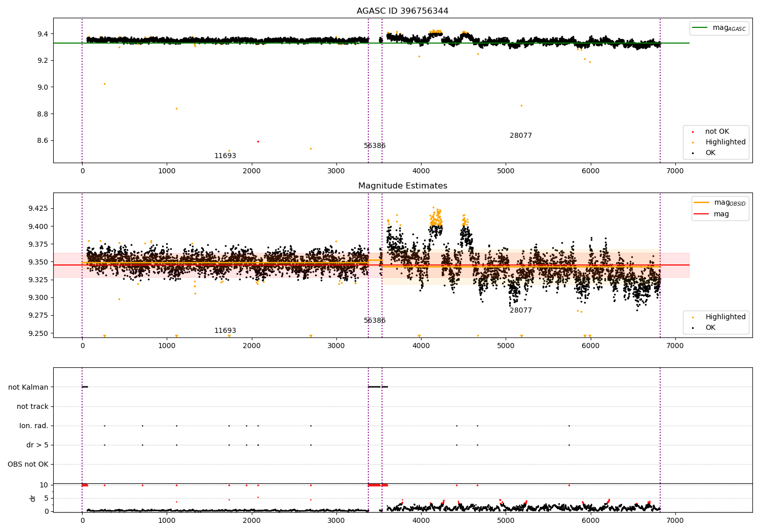Click the '11693' label in middle plot
760x532 pixels.
(225, 331)
